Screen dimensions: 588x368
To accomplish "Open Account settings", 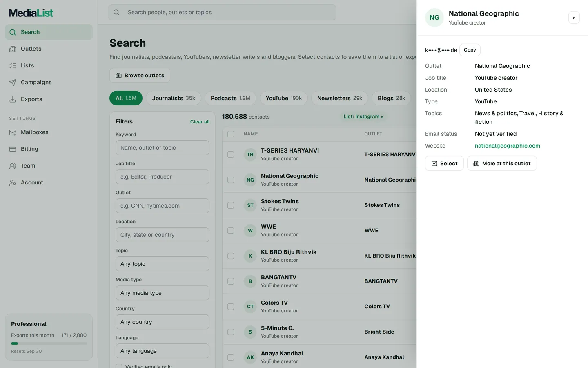I will [49, 182].
